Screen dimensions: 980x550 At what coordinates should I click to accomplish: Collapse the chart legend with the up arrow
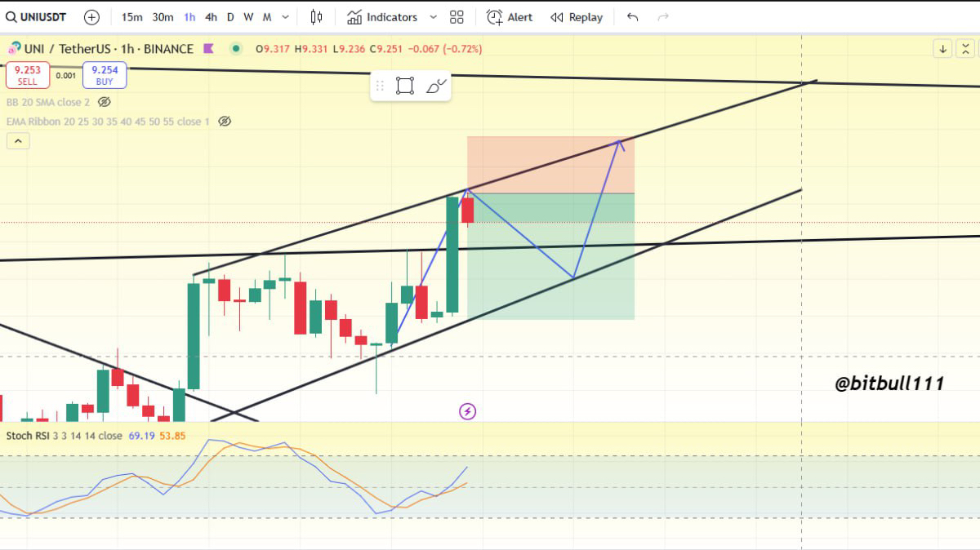[x=18, y=140]
